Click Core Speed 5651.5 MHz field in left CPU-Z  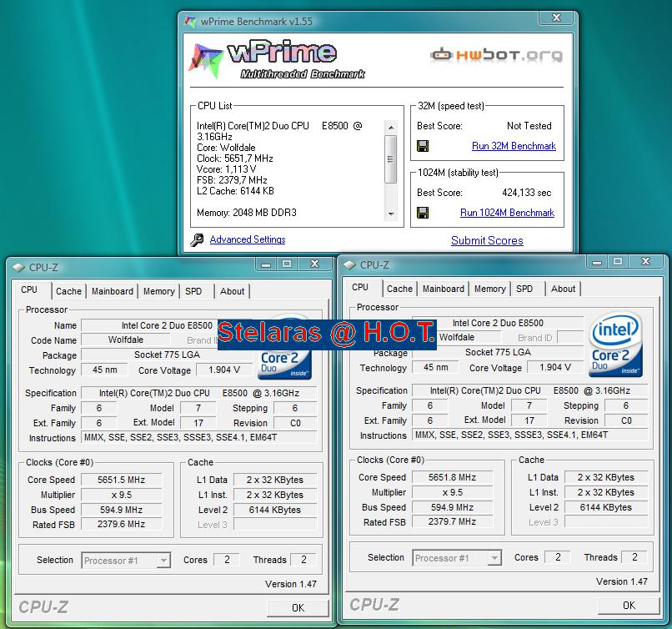click(121, 480)
